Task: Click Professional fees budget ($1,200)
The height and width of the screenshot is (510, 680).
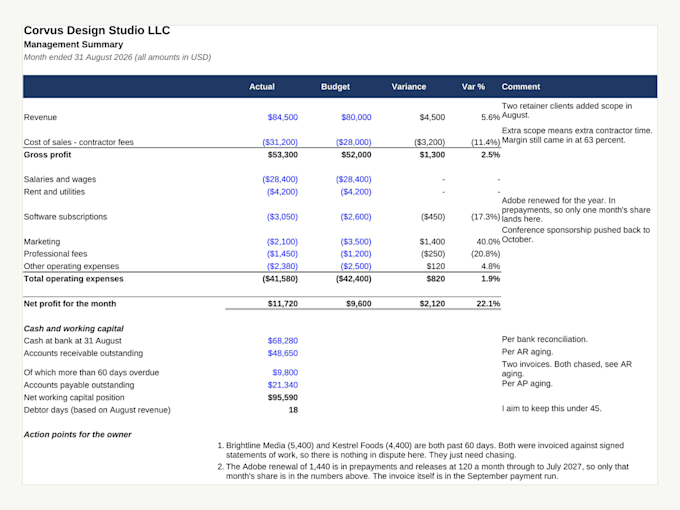Action: pos(356,254)
